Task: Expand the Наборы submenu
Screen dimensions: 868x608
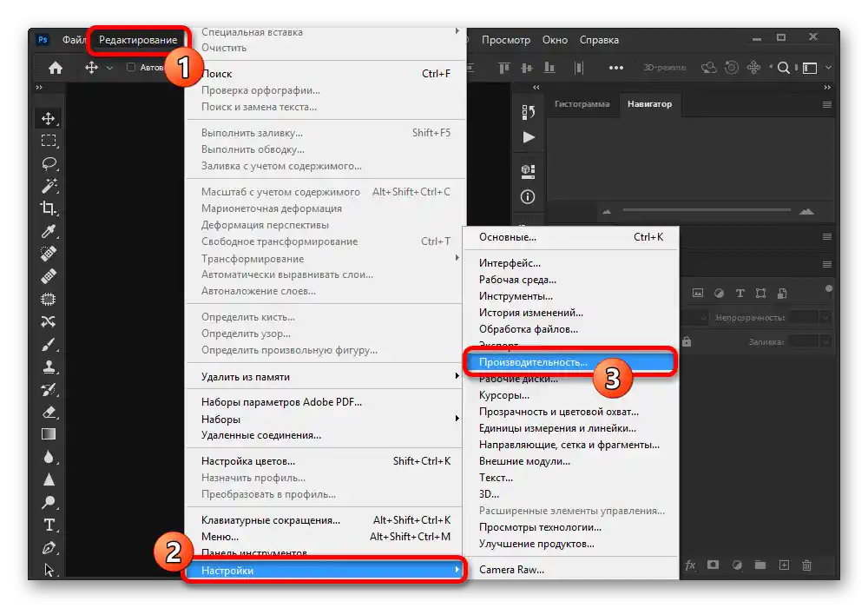Action: [457, 418]
